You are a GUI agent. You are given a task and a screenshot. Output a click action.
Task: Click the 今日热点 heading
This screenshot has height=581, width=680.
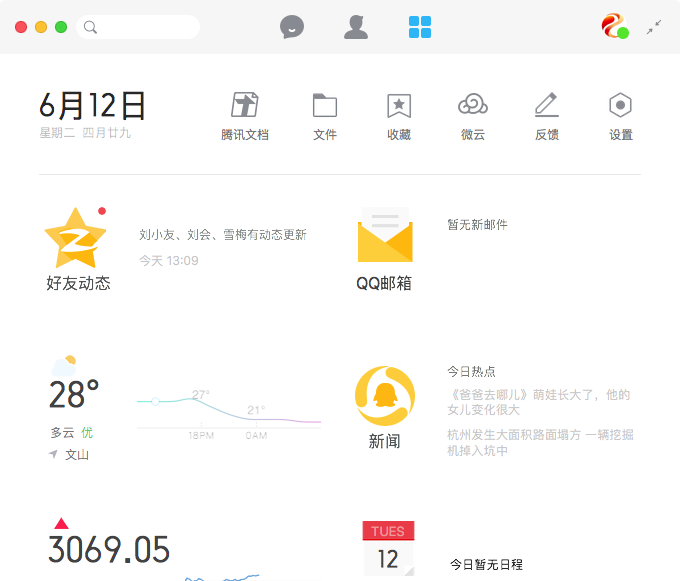tap(471, 372)
